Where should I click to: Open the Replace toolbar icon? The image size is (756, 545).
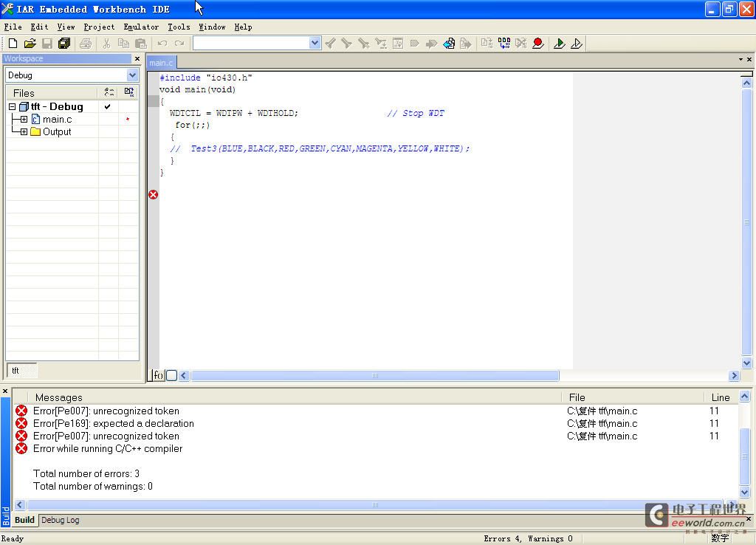(x=381, y=44)
